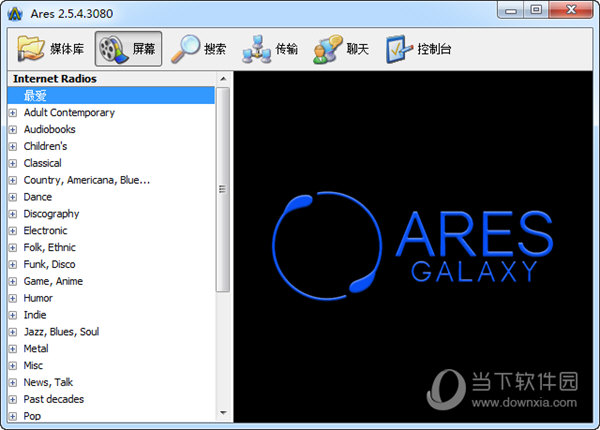Select the Pop label
Image resolution: width=600 pixels, height=430 pixels.
pyautogui.click(x=32, y=415)
